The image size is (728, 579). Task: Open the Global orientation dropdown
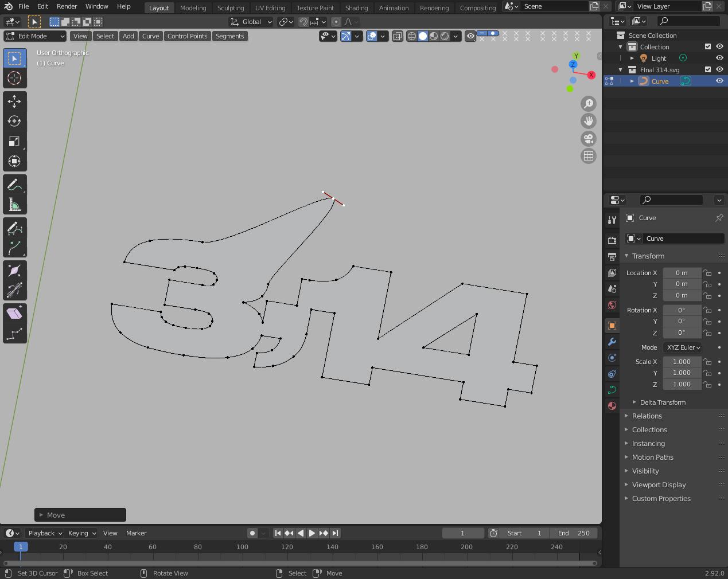251,22
